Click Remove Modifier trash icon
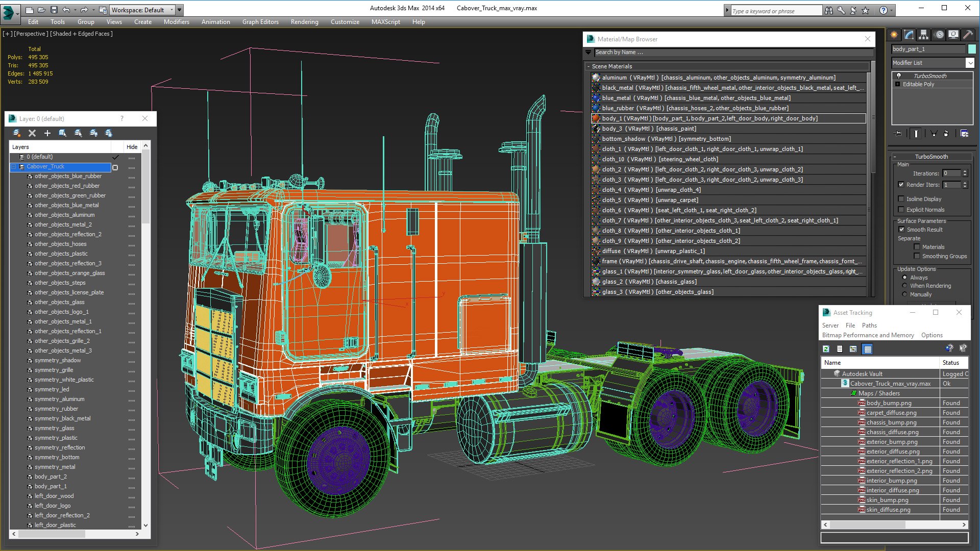Viewport: 980px width, 551px height. 946,133
